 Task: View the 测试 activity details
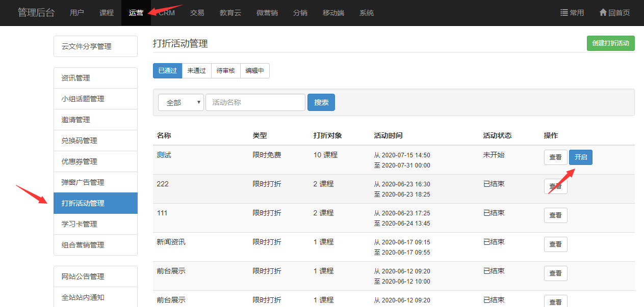[555, 157]
